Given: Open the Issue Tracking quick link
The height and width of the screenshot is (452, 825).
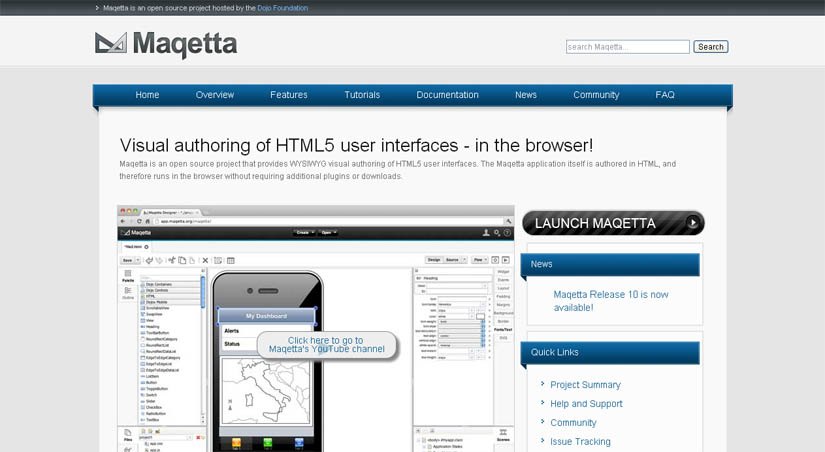Looking at the screenshot, I should [x=580, y=441].
